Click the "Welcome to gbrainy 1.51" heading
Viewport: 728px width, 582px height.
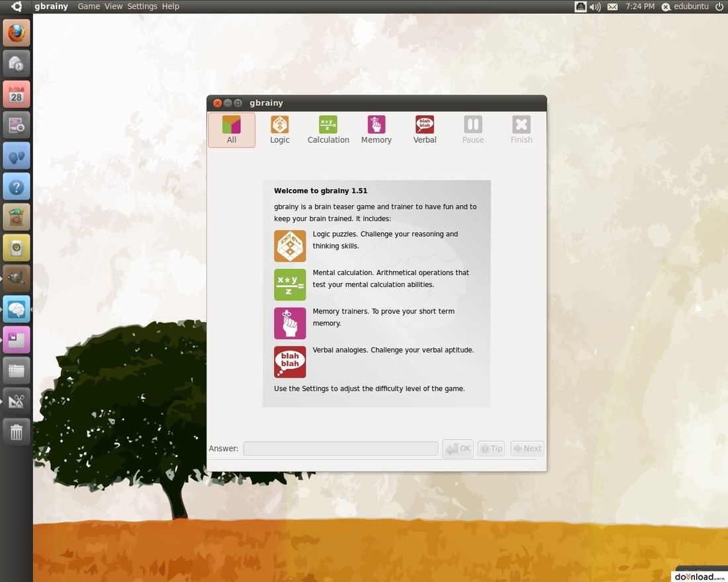pos(320,190)
